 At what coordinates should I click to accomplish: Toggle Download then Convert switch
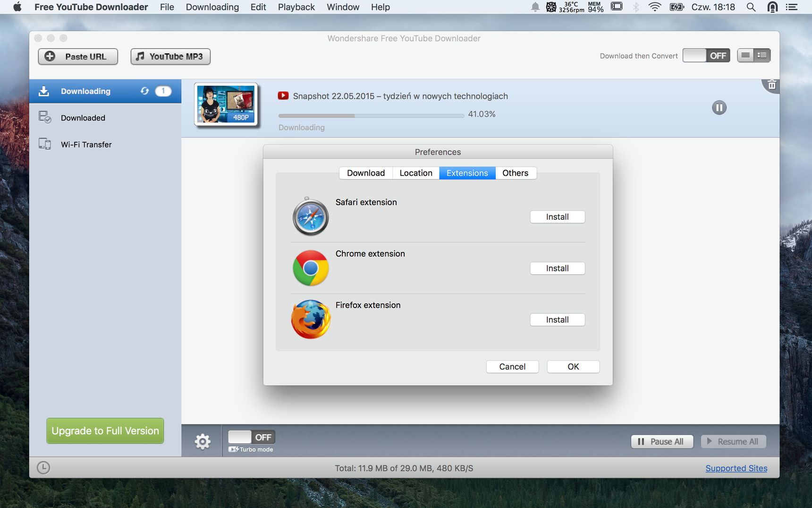coord(706,55)
